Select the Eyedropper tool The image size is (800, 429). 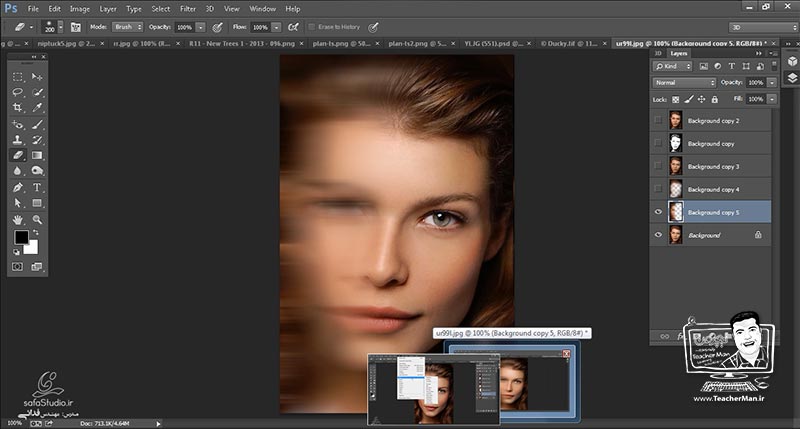[x=37, y=108]
